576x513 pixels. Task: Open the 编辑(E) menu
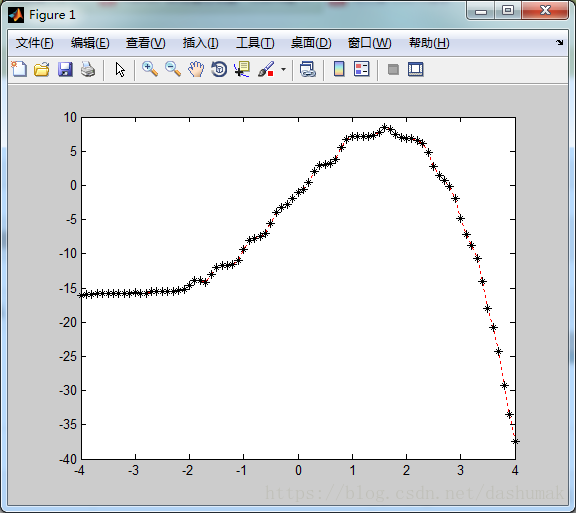[x=90, y=43]
